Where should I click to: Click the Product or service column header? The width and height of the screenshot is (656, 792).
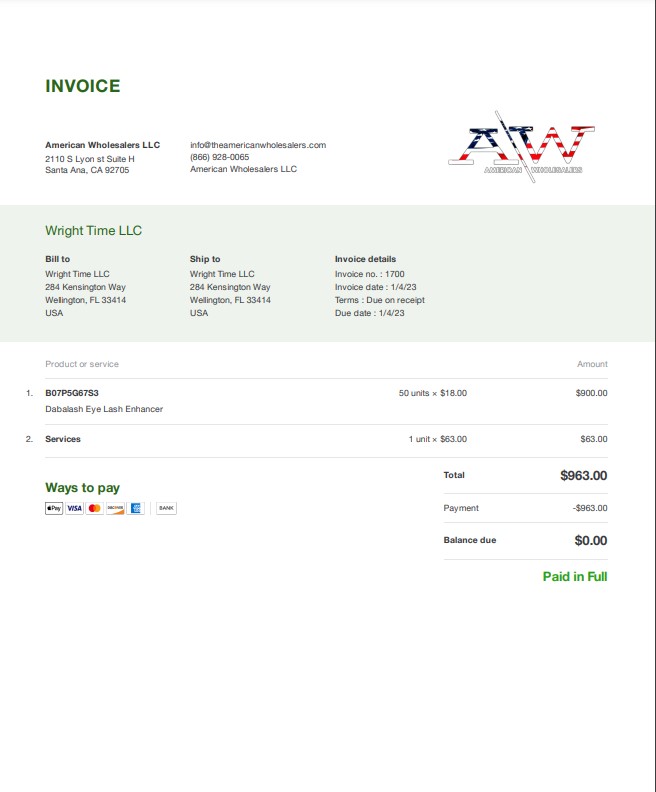(x=82, y=364)
